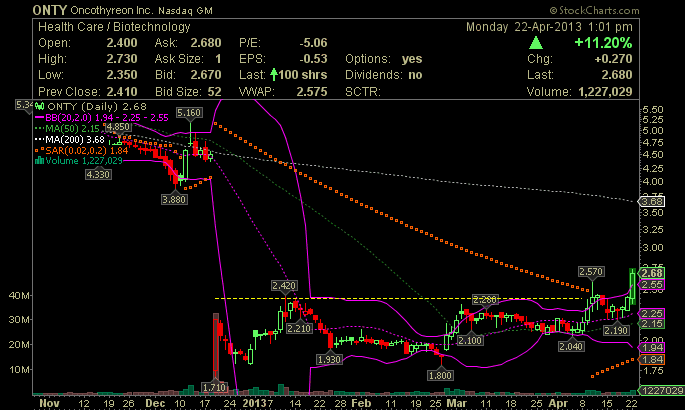Image resolution: width=685 pixels, height=410 pixels.
Task: Select the Low value 2.350
Action: coord(122,75)
